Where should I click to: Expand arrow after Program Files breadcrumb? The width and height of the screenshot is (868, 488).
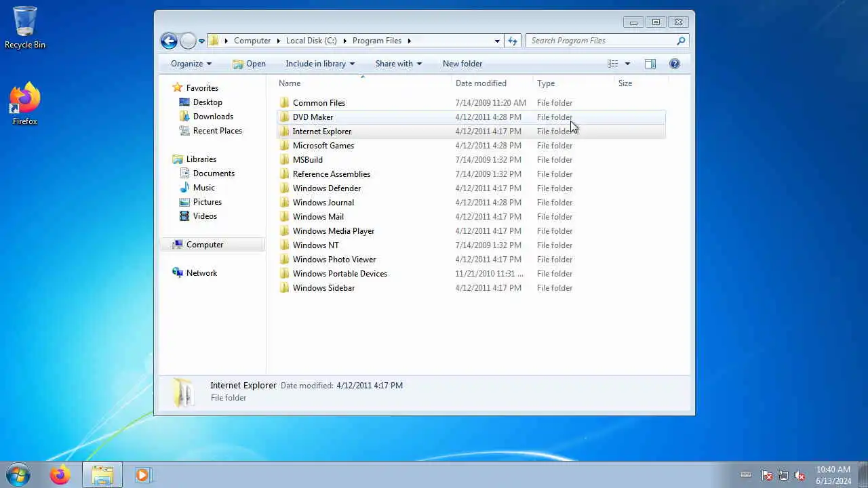410,41
